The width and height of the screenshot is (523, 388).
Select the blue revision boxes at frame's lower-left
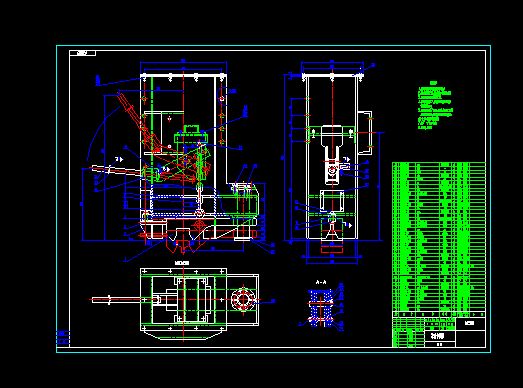click(x=63, y=337)
